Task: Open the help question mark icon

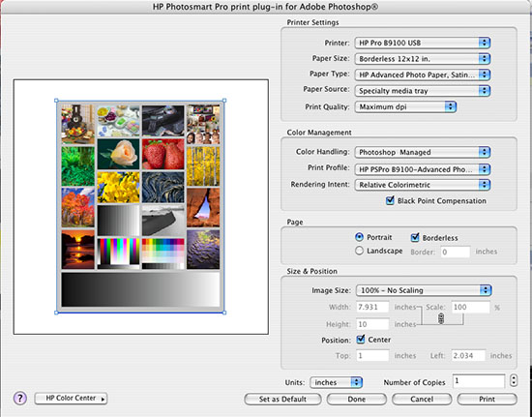Action: click(20, 398)
